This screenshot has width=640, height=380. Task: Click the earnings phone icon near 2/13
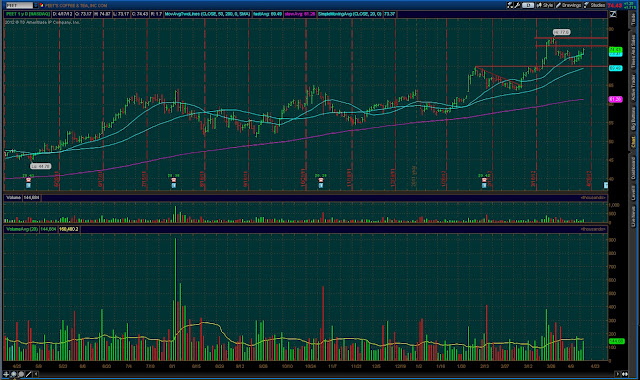point(484,180)
